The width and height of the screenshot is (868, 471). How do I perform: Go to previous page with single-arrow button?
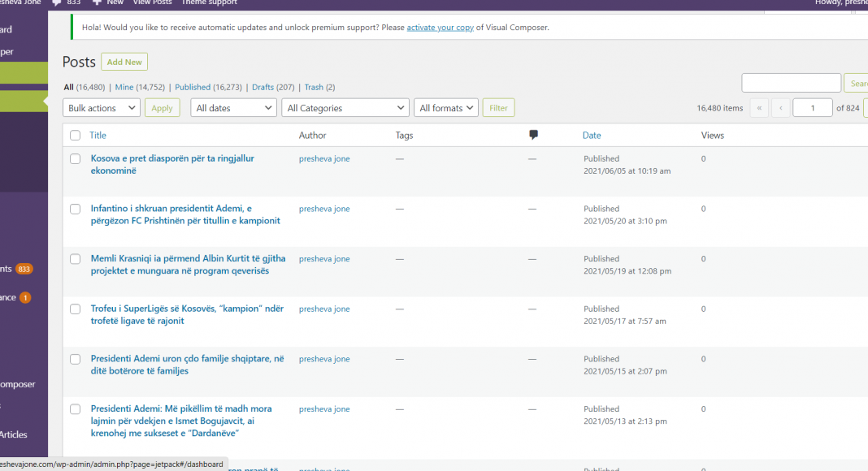click(781, 108)
